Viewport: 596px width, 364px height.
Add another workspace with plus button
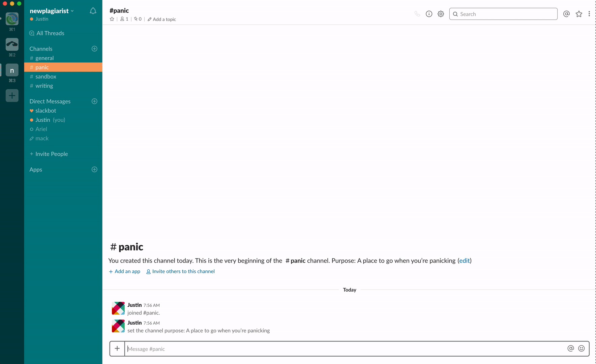(12, 95)
